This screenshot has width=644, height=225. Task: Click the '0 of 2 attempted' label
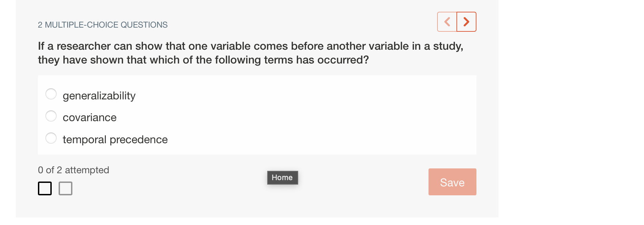tap(73, 170)
